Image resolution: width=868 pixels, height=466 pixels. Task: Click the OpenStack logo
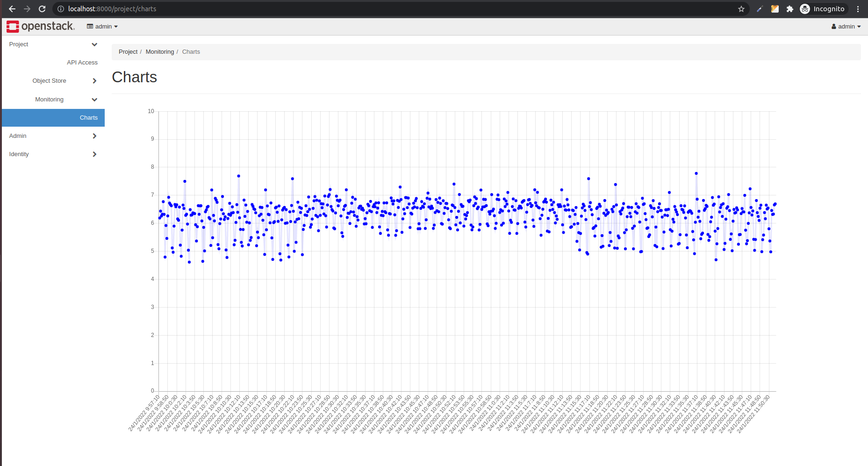coord(41,27)
